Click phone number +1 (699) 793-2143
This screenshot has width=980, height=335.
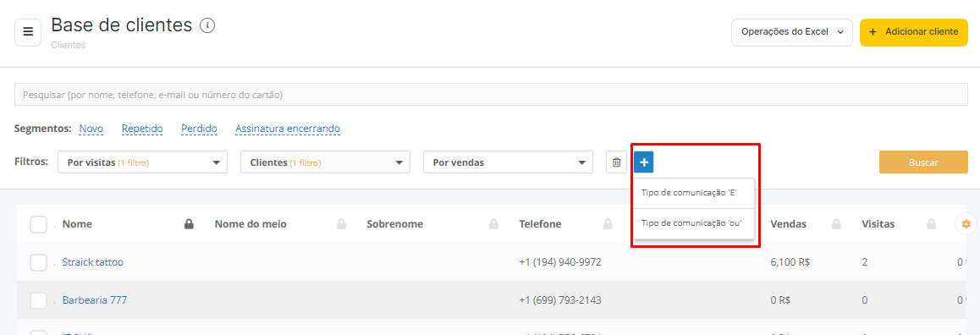tap(560, 300)
